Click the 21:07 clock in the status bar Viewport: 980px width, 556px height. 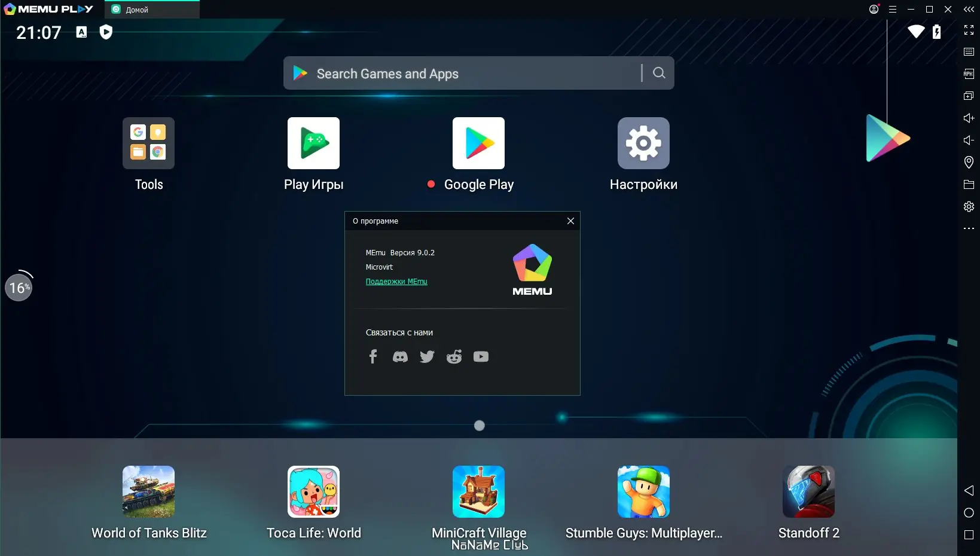(38, 32)
